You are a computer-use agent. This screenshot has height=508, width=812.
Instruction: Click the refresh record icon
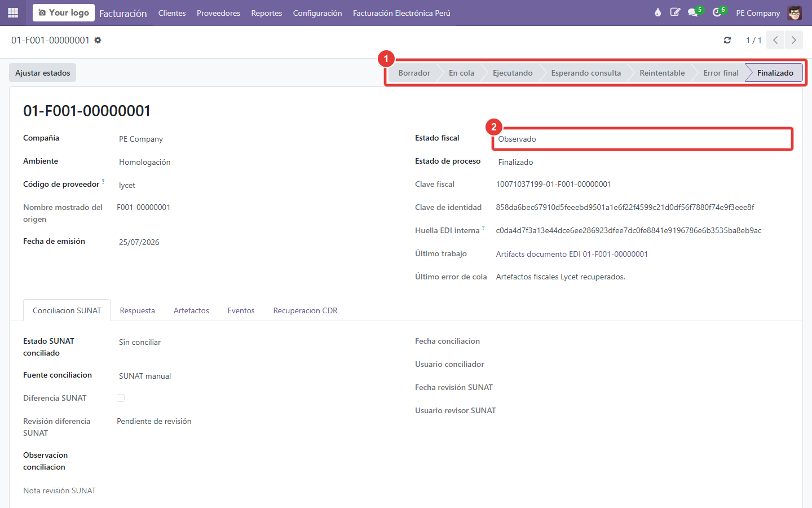click(727, 40)
